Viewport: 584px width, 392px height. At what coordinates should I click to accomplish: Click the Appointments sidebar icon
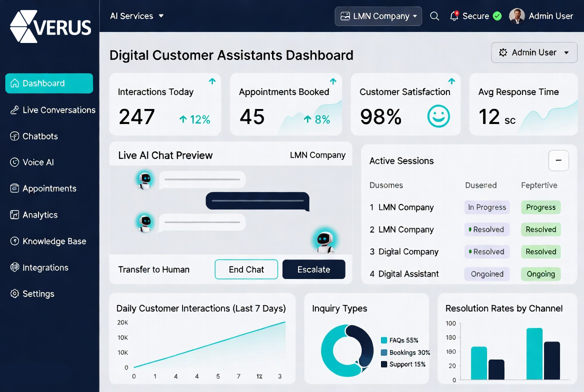pos(14,188)
